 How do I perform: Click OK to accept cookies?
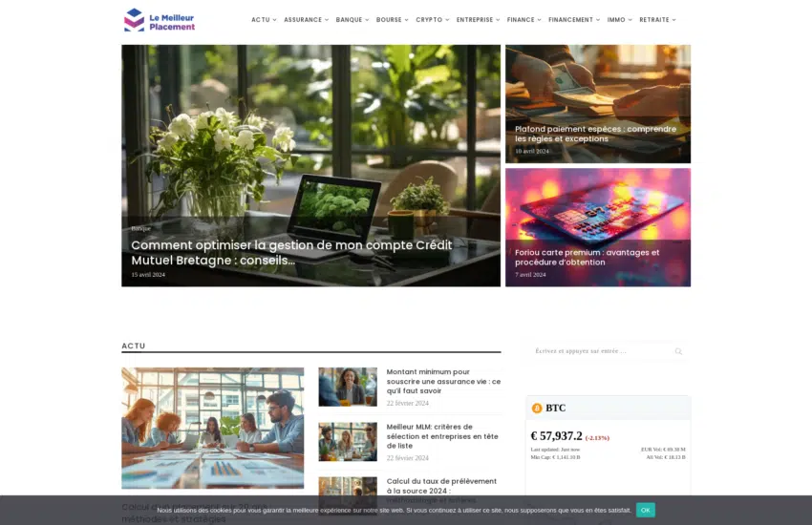click(x=646, y=510)
